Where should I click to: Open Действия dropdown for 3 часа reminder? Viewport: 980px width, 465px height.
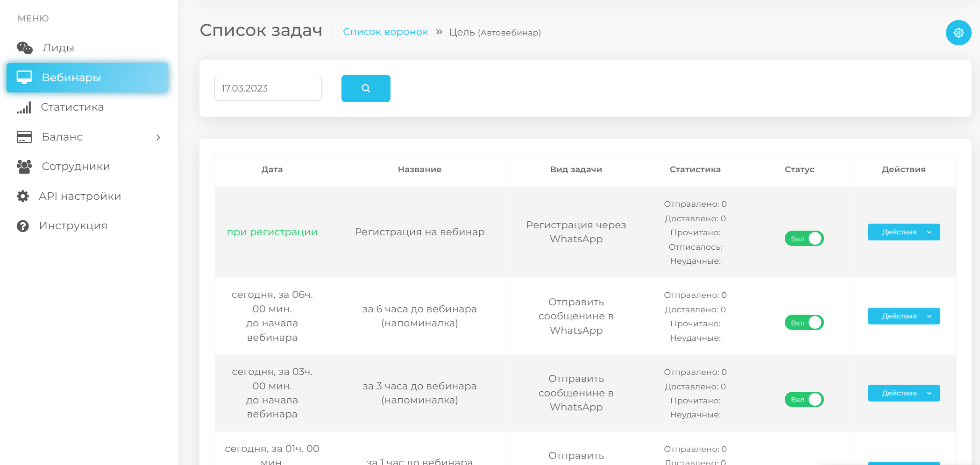(904, 393)
